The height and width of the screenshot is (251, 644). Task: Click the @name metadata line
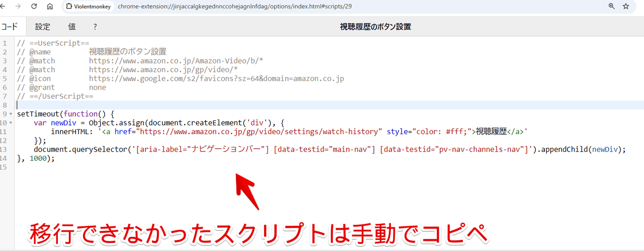coord(92,52)
